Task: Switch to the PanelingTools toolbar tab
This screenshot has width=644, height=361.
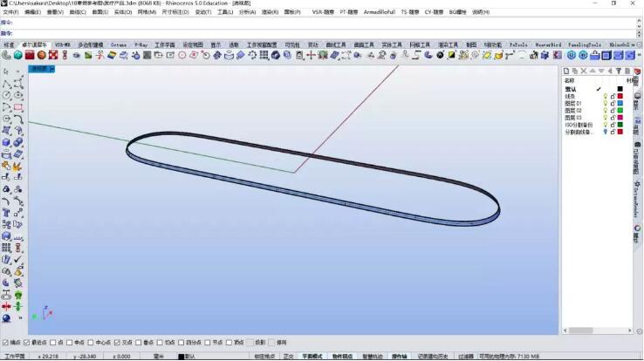Action: 585,45
